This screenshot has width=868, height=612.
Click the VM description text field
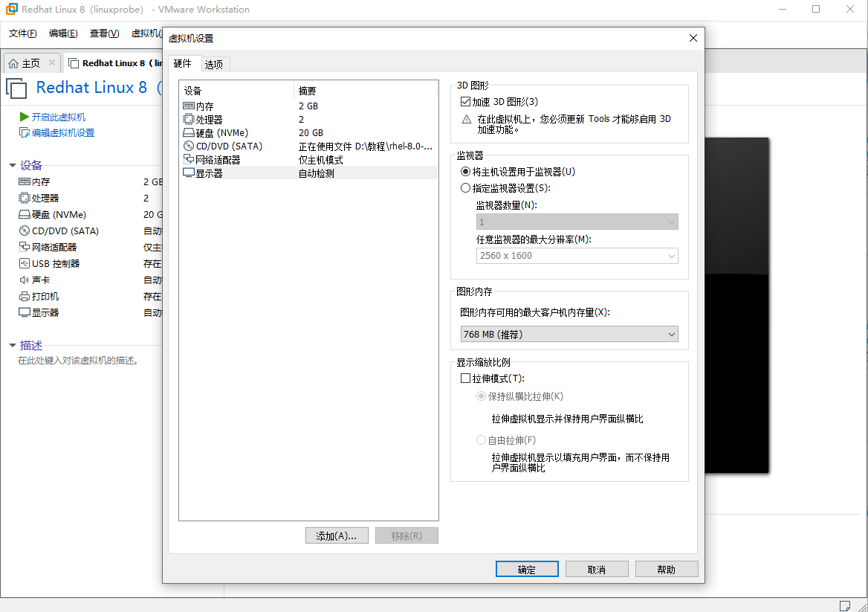tap(78, 361)
